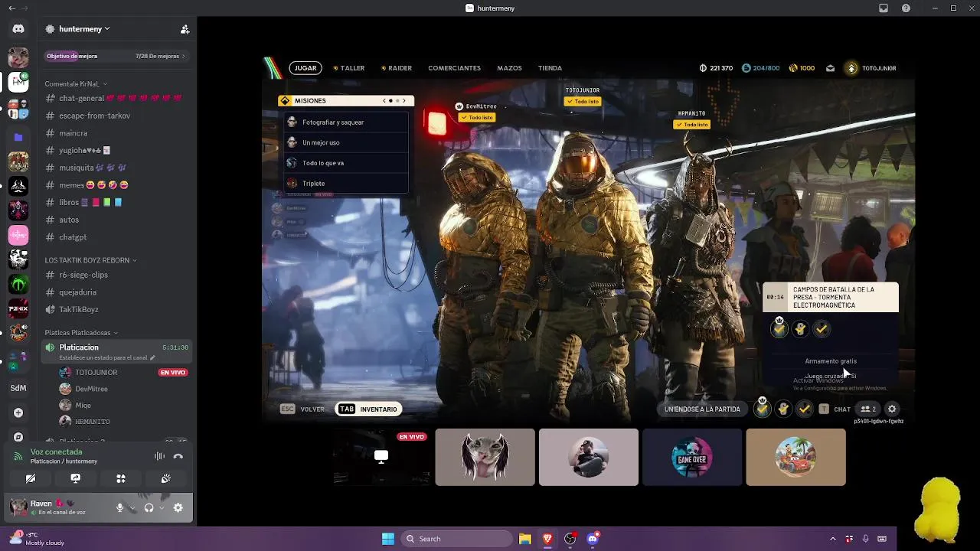
Task: Click TOTOJUNIOR live stream thumbnail tile
Action: tap(381, 457)
